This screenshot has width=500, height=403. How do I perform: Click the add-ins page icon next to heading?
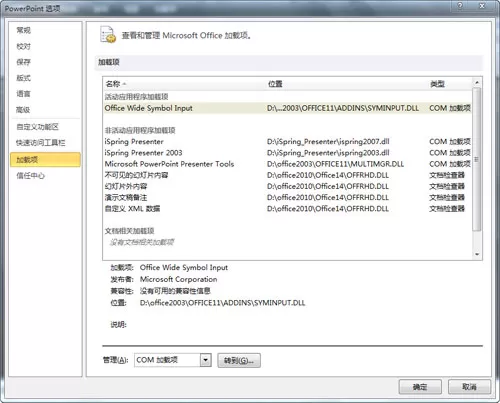(x=108, y=35)
